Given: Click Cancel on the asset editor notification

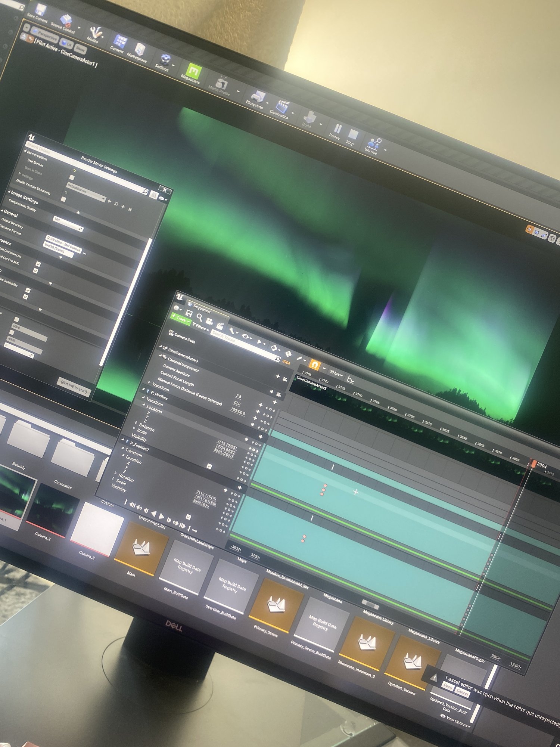Looking at the screenshot, I should (462, 692).
